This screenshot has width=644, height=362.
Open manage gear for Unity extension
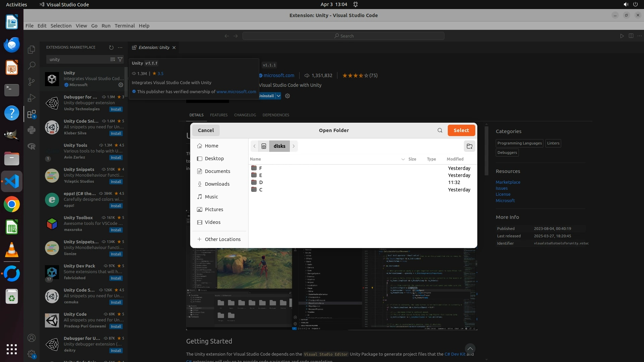pyautogui.click(x=121, y=85)
